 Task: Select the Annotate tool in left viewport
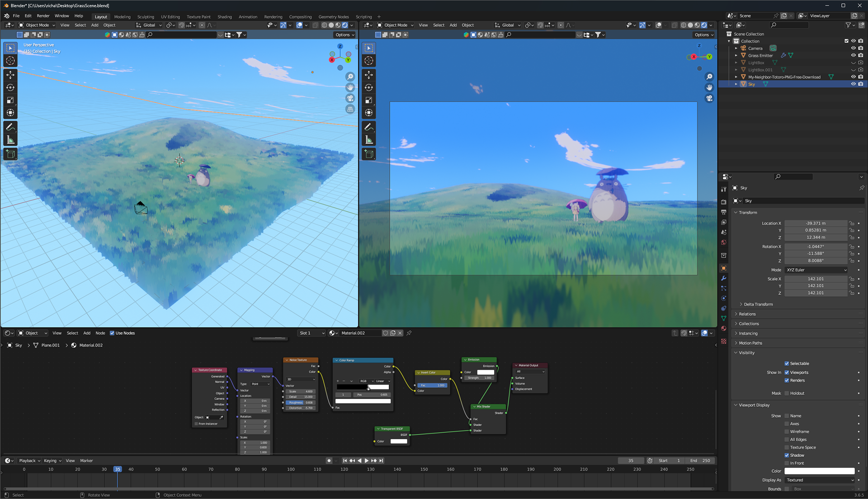tap(10, 127)
